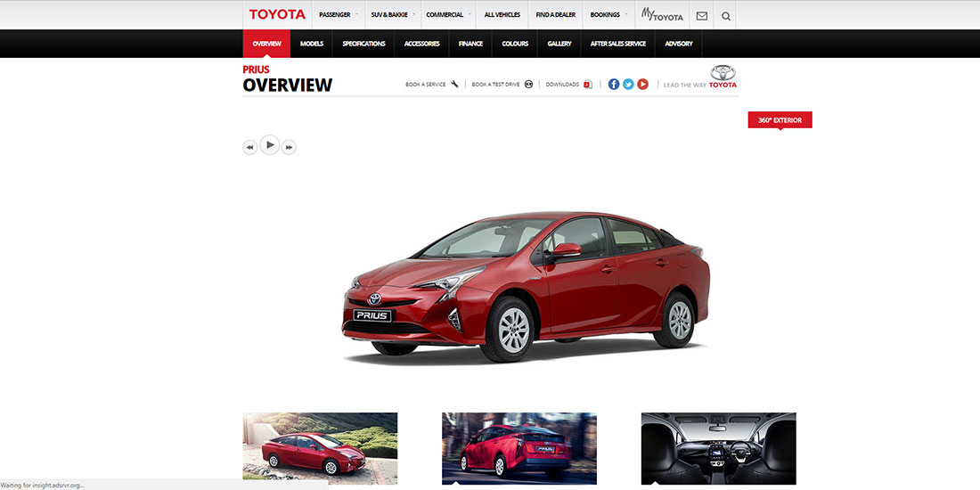Switch to the Models tab
Image resolution: width=980 pixels, height=490 pixels.
[311, 44]
